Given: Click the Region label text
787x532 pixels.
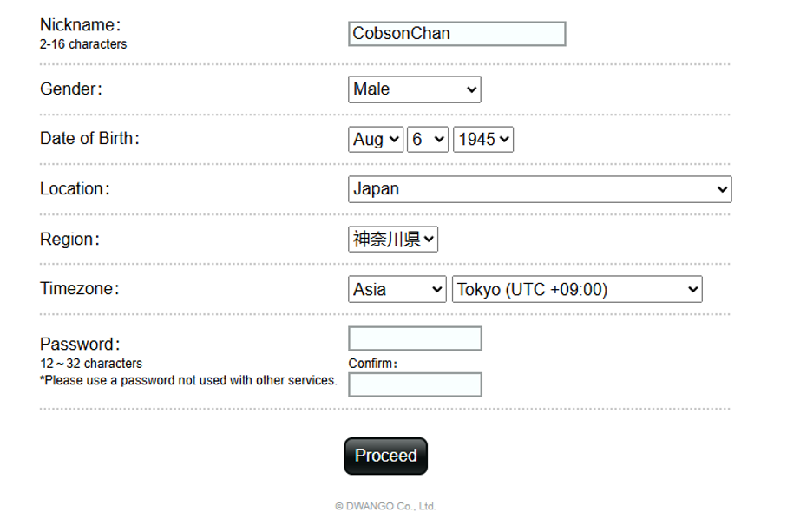Looking at the screenshot, I should tap(69, 239).
